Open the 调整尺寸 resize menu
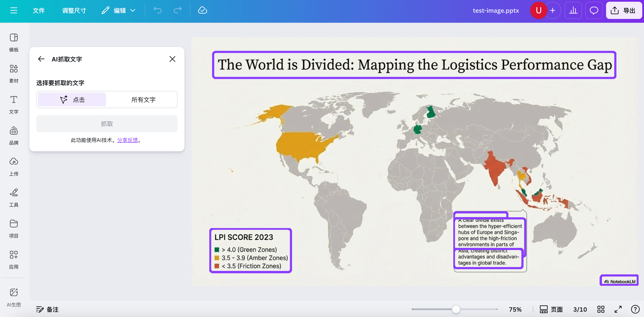 [74, 10]
